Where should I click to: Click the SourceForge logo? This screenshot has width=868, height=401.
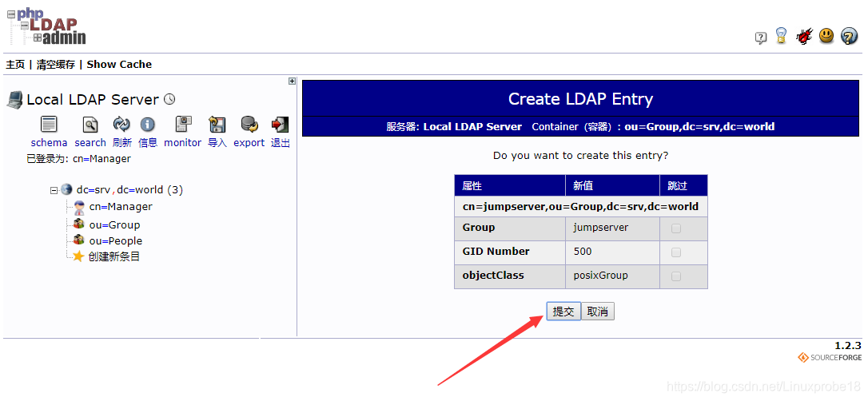coord(830,358)
